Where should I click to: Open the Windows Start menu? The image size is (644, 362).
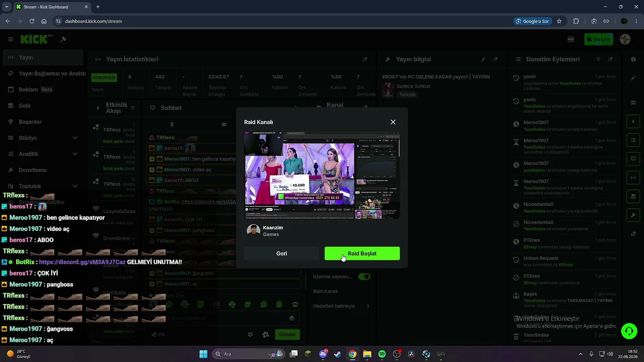pos(203,354)
